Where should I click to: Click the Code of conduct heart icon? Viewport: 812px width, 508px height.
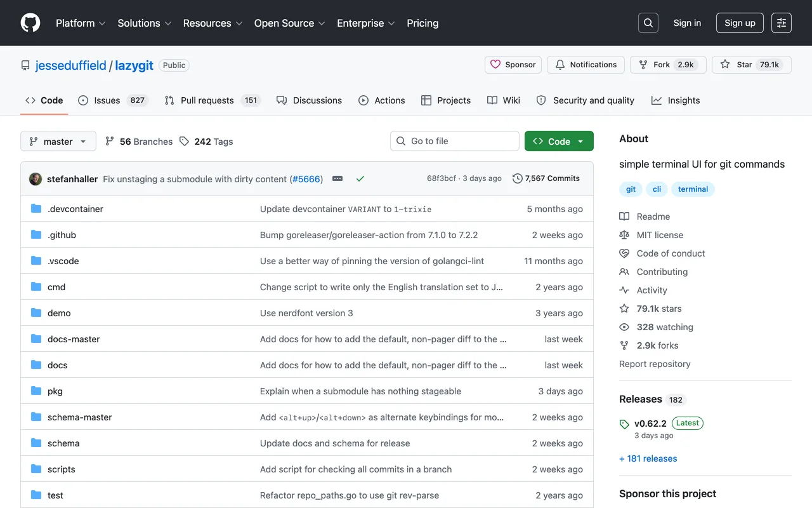coord(624,253)
